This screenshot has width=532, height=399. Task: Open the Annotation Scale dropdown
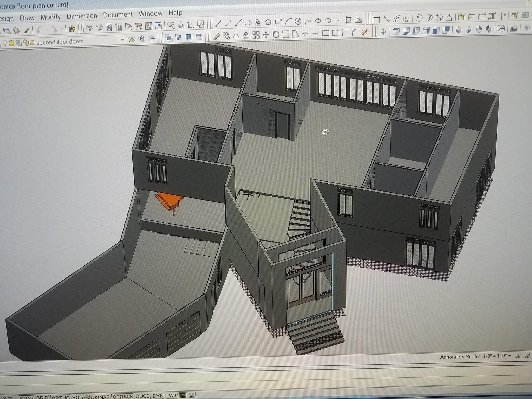[x=509, y=356]
